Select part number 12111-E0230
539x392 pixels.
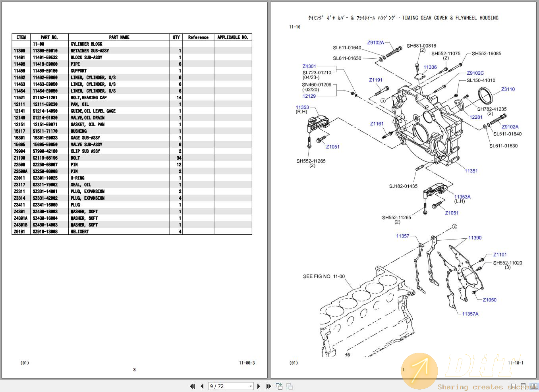pos(45,104)
